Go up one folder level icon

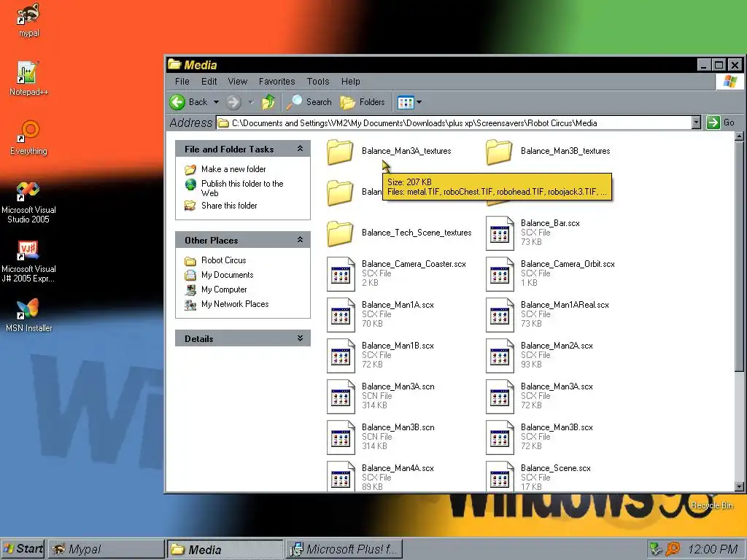point(268,102)
